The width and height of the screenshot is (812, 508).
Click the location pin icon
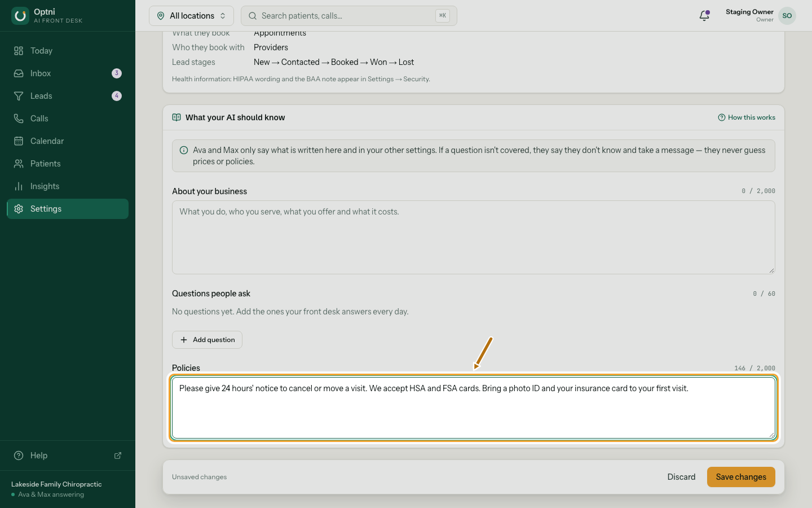[161, 16]
